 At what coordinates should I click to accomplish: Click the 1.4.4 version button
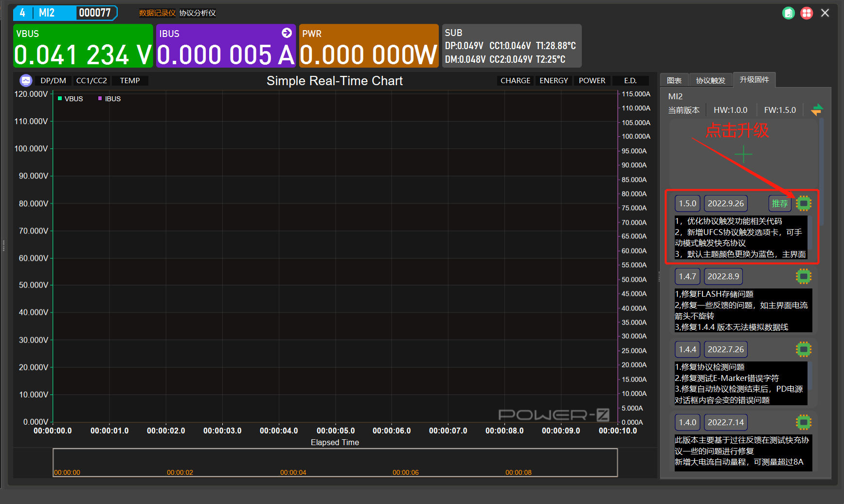click(687, 349)
